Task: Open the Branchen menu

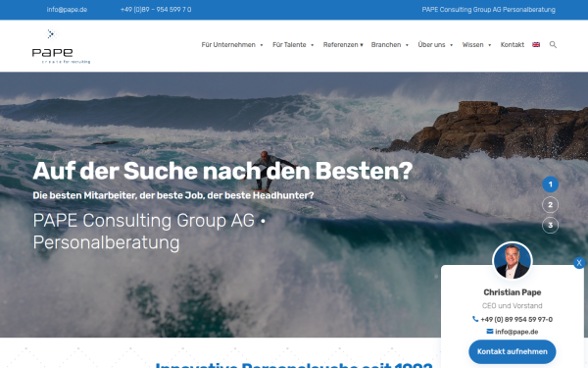Action: 386,45
